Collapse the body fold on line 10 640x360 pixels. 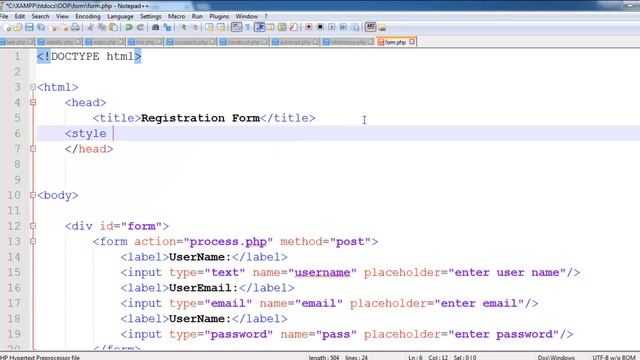coord(33,195)
